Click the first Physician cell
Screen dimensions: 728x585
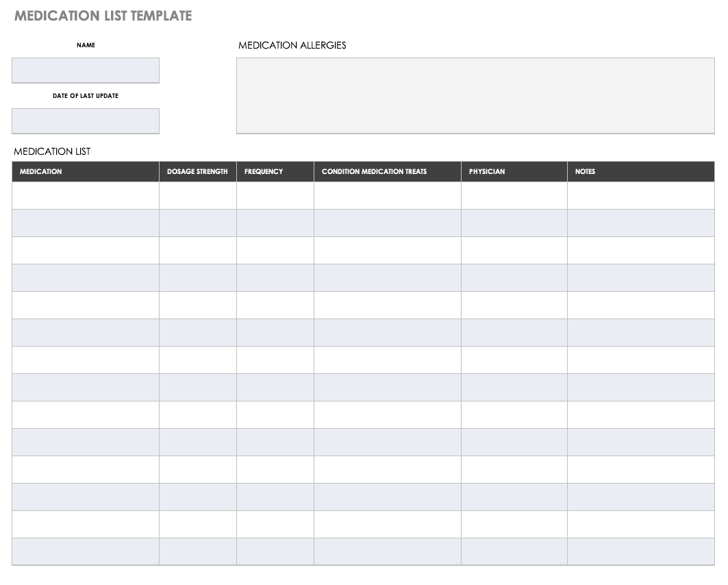[x=514, y=195]
